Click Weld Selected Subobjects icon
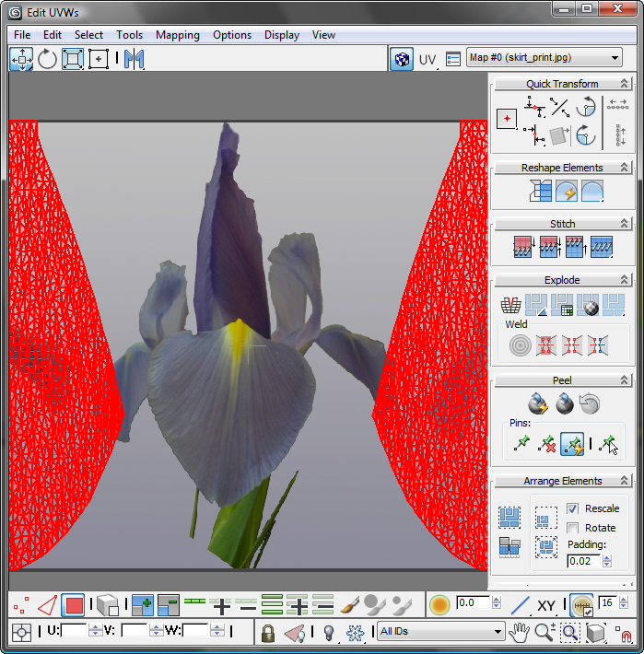Viewport: 644px width, 654px height. pos(546,345)
